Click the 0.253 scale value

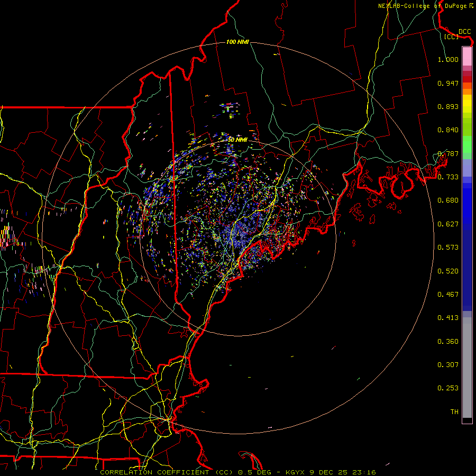pyautogui.click(x=448, y=388)
